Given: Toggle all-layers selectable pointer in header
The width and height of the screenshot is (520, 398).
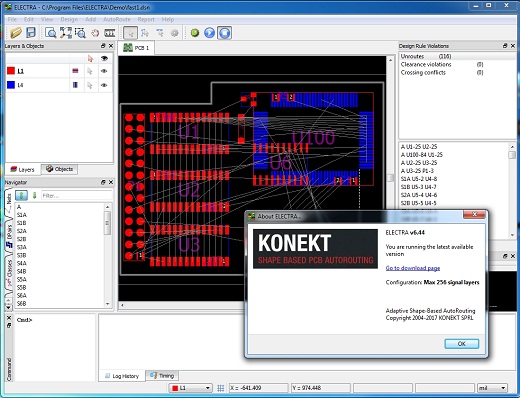Looking at the screenshot, I should coord(90,59).
